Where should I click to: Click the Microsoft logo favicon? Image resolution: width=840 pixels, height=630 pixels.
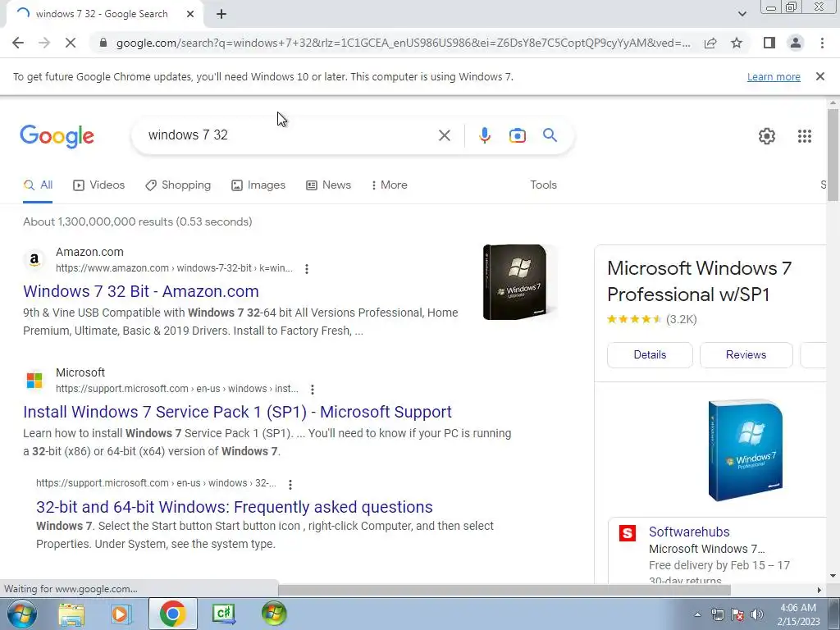point(34,381)
